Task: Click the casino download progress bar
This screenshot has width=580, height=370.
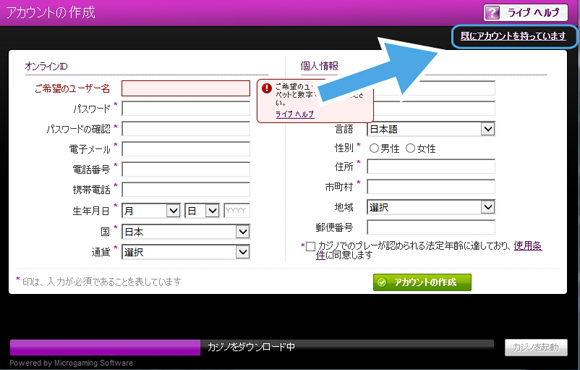Action: [x=252, y=347]
